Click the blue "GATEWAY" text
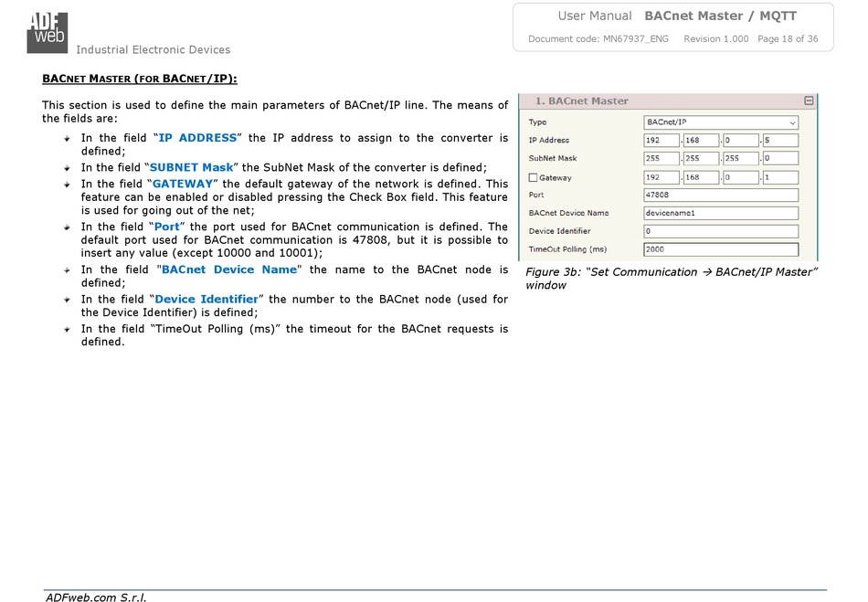Screen dimensions: 868x602 tap(183, 184)
